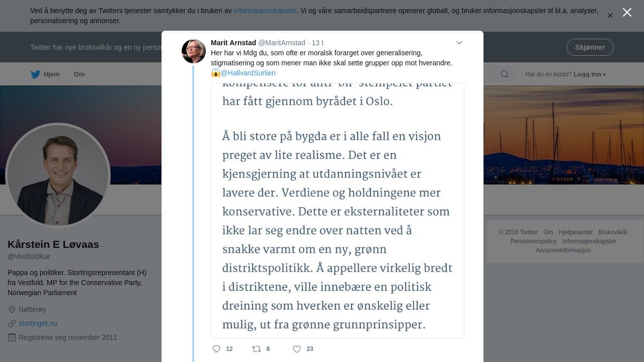Enlarge the tweet's text screenshot image
Screen dimensions: 644x362
click(x=337, y=210)
